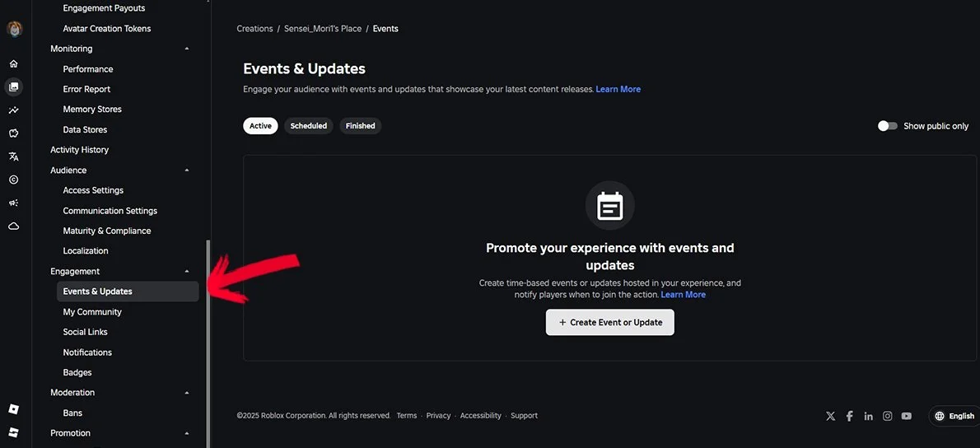Open the Support footer link
Image resolution: width=980 pixels, height=448 pixels.
tap(524, 416)
